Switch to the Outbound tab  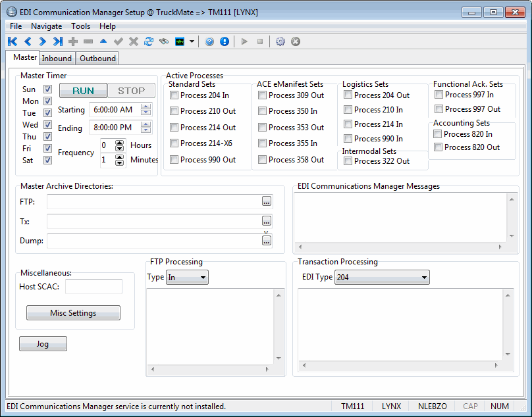pyautogui.click(x=97, y=59)
